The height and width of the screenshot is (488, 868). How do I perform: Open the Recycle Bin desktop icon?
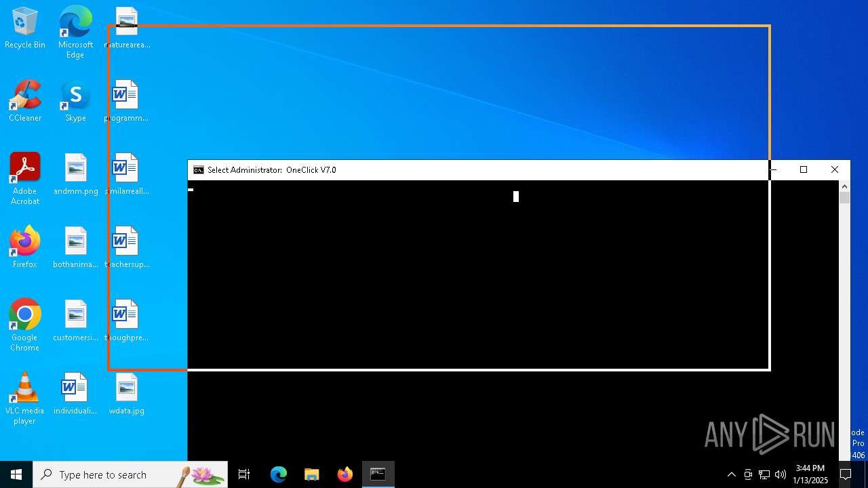coord(25,28)
